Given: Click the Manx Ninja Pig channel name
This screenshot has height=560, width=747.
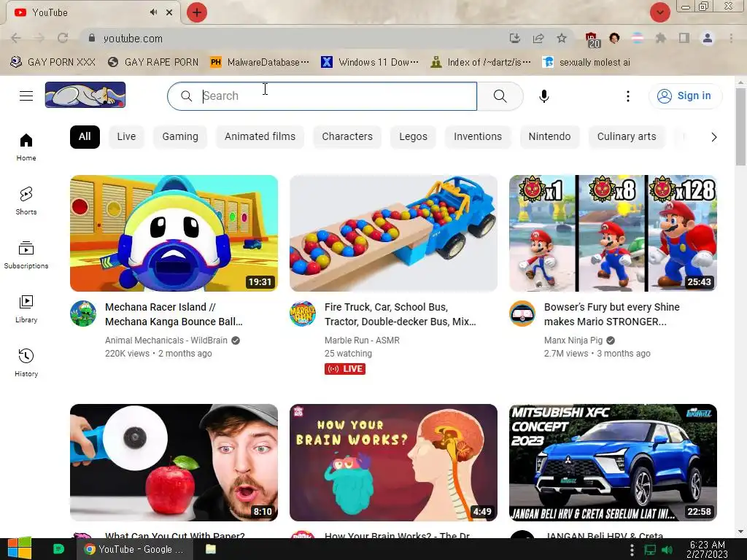Looking at the screenshot, I should click(573, 341).
